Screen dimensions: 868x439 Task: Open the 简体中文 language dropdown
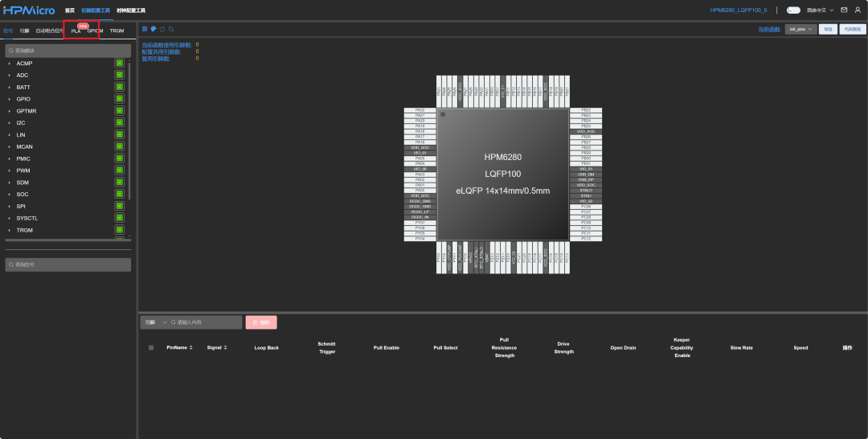click(820, 10)
